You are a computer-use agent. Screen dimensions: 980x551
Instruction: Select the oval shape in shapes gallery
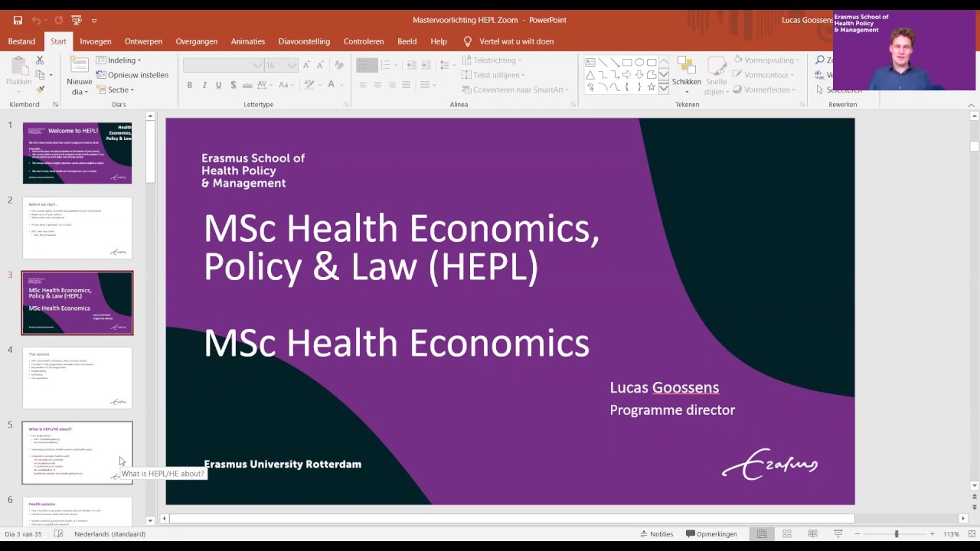pos(639,63)
